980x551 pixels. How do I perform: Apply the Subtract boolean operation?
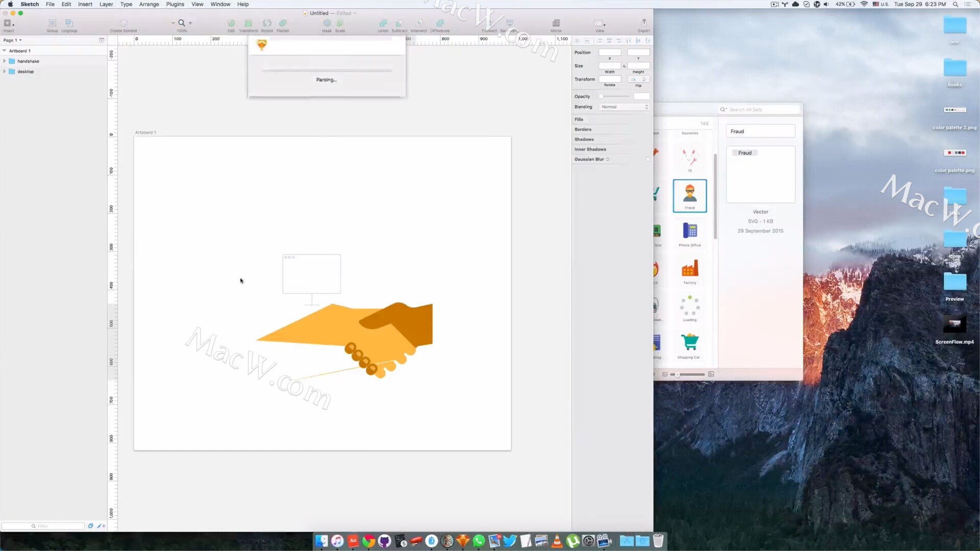pyautogui.click(x=400, y=25)
